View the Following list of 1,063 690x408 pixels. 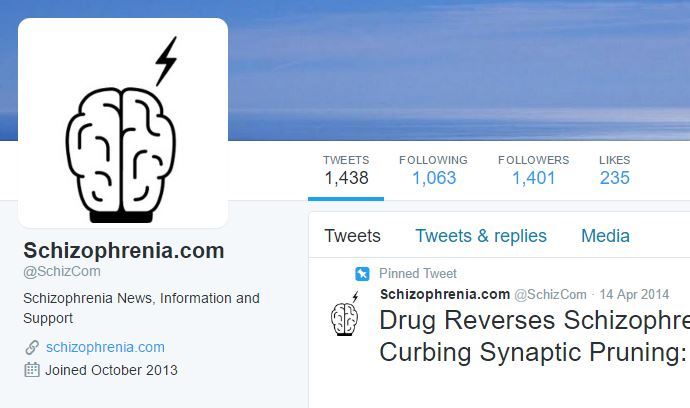tap(433, 171)
